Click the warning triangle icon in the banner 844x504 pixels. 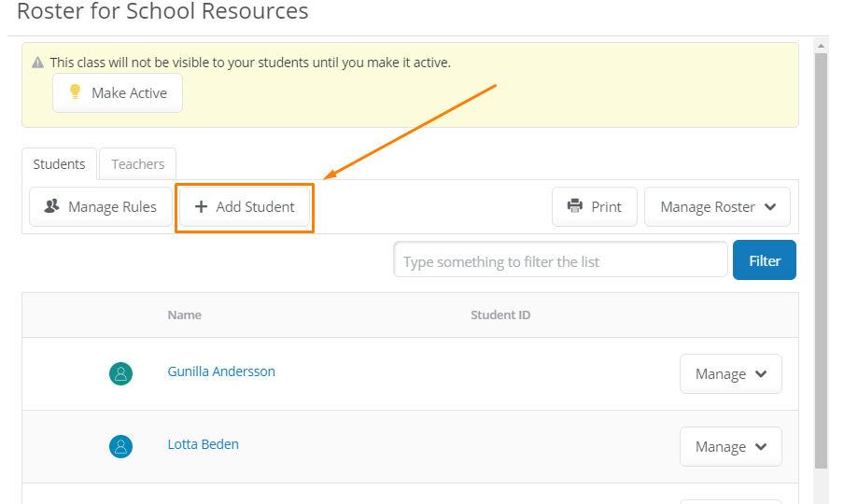click(37, 63)
